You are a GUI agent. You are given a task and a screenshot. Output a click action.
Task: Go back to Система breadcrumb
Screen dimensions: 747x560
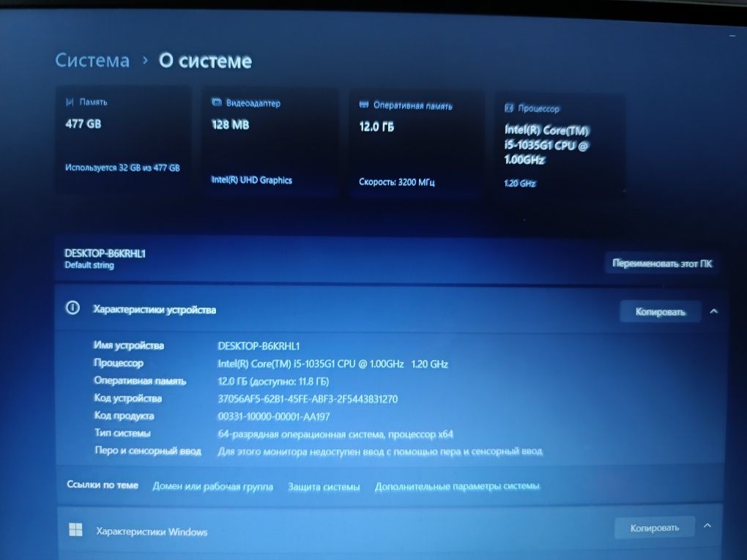92,61
